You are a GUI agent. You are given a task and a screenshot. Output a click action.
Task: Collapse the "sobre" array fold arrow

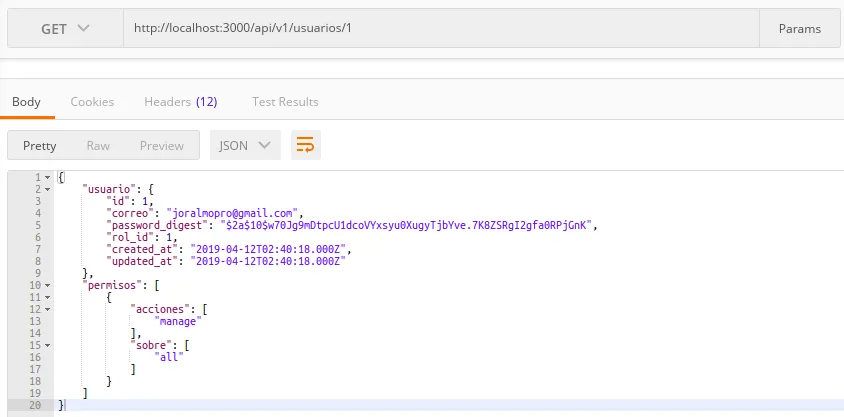coord(47,345)
